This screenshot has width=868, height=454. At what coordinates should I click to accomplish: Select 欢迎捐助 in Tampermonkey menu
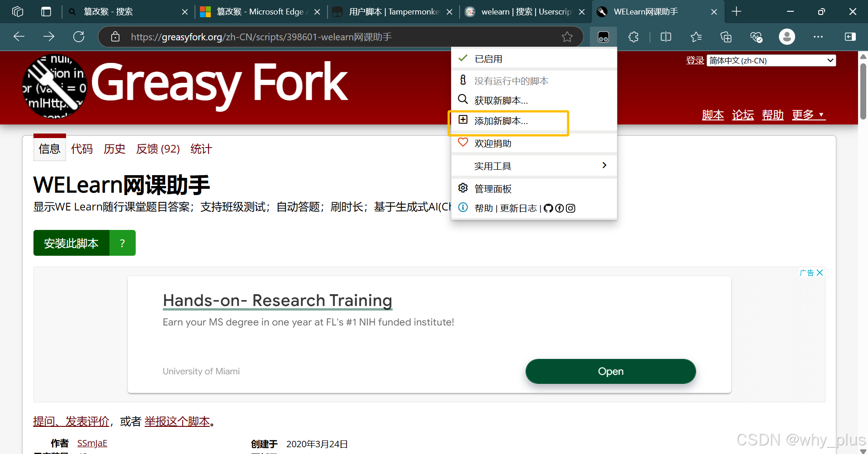pos(534,143)
